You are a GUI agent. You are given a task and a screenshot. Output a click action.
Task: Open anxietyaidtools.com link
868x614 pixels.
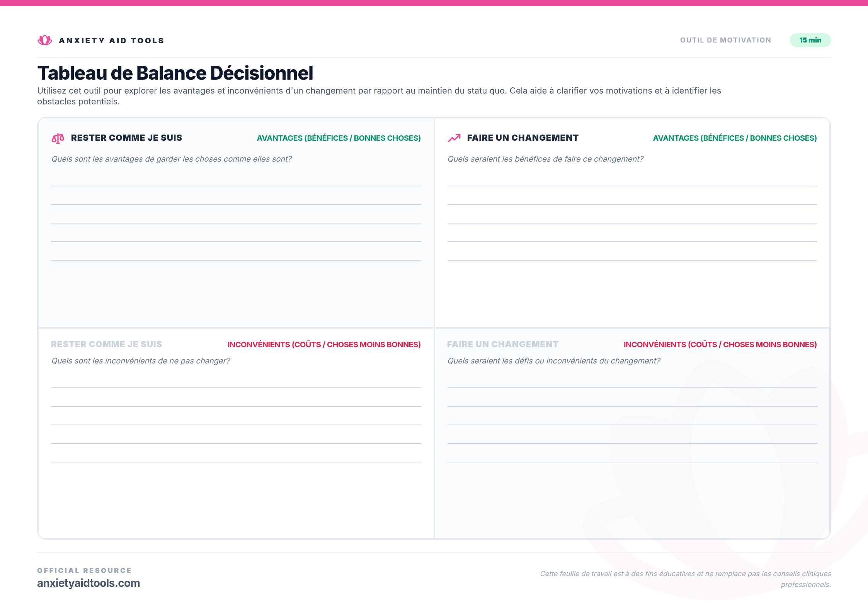coord(89,583)
